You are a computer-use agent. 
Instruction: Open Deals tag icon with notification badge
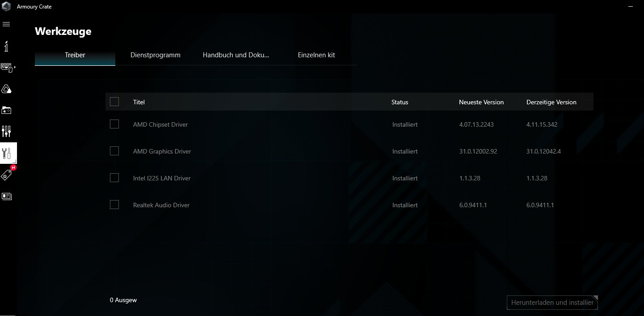click(7, 175)
